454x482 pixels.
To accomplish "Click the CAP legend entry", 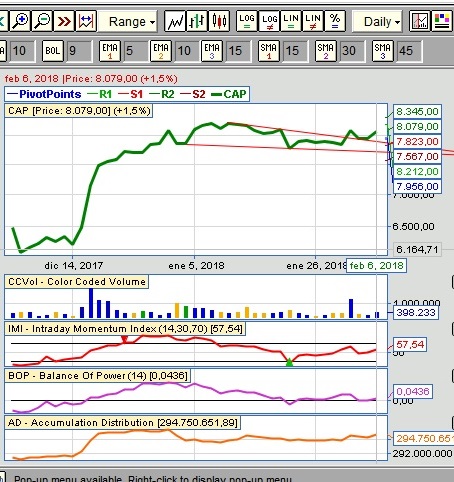I will coord(229,94).
